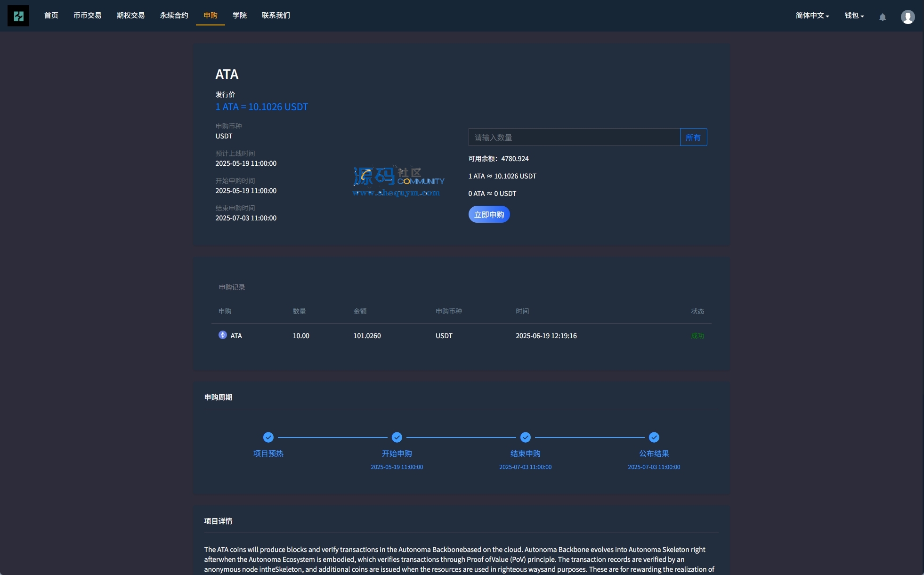This screenshot has width=924, height=575.
Task: Open the 学院 academy menu
Action: coord(240,16)
